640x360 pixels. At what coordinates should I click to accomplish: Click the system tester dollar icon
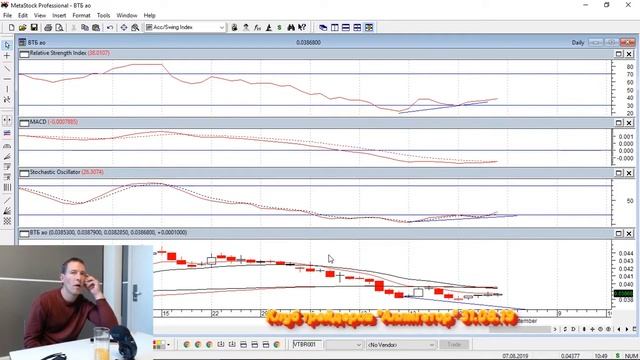click(280, 27)
